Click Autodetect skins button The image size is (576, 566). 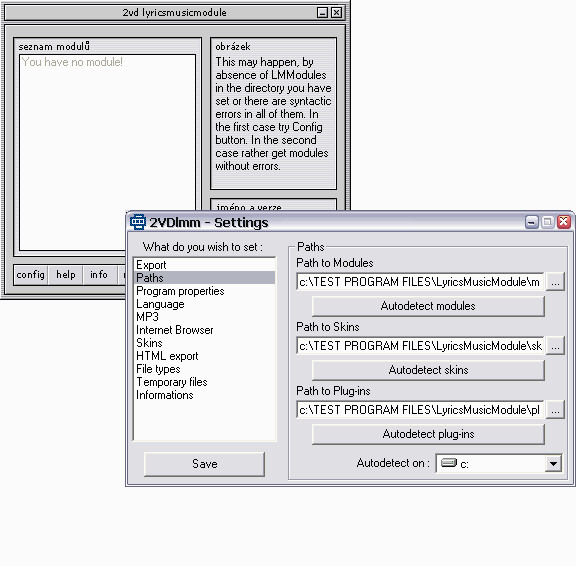tap(428, 370)
